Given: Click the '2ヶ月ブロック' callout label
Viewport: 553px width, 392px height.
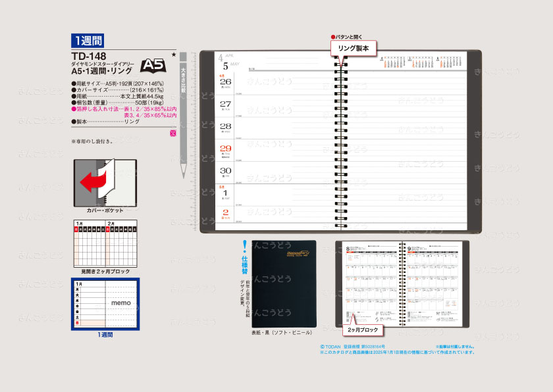Looking at the screenshot, I should pyautogui.click(x=363, y=330).
